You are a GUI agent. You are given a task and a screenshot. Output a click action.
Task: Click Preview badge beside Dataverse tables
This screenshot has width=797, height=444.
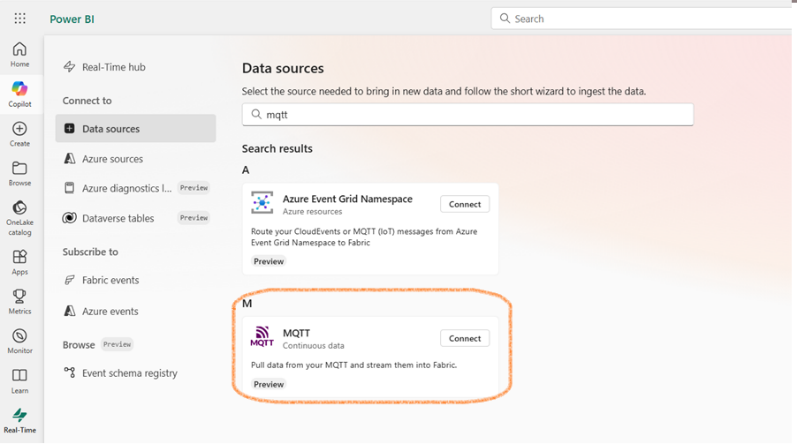point(194,218)
